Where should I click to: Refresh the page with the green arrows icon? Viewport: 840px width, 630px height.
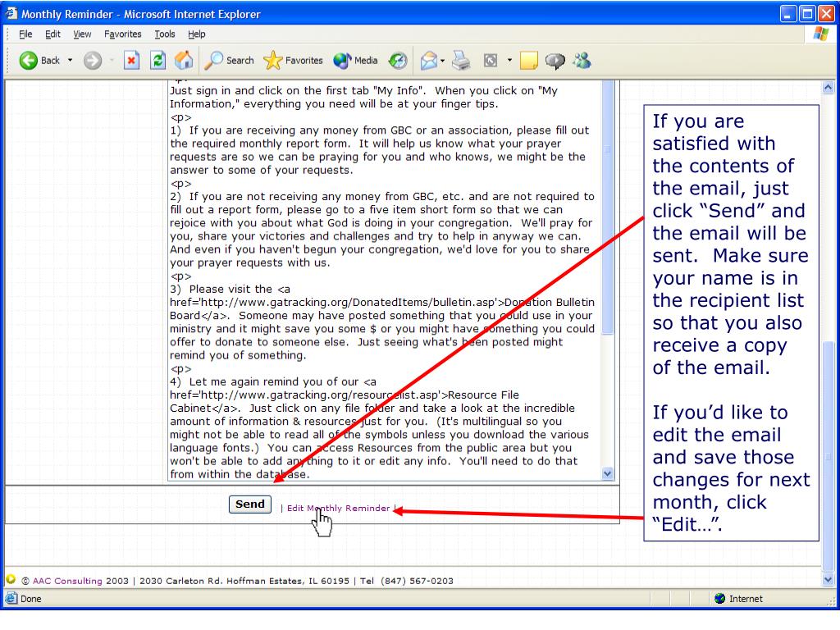(157, 61)
